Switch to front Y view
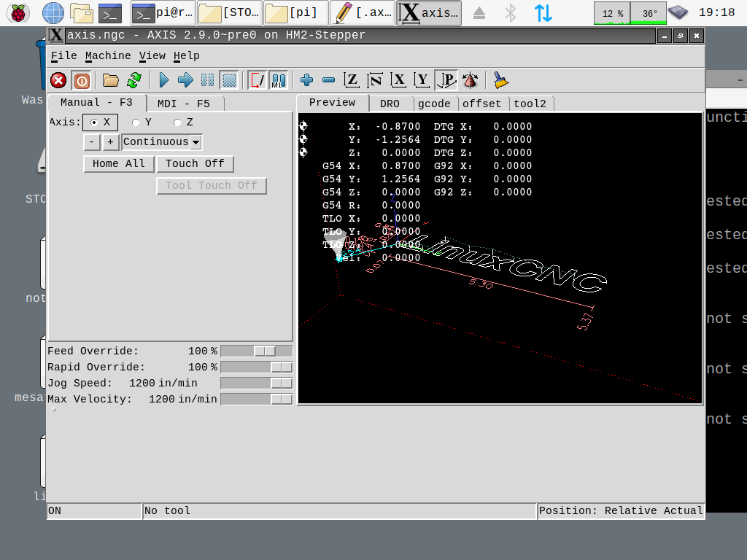This screenshot has width=747, height=560. pos(422,80)
